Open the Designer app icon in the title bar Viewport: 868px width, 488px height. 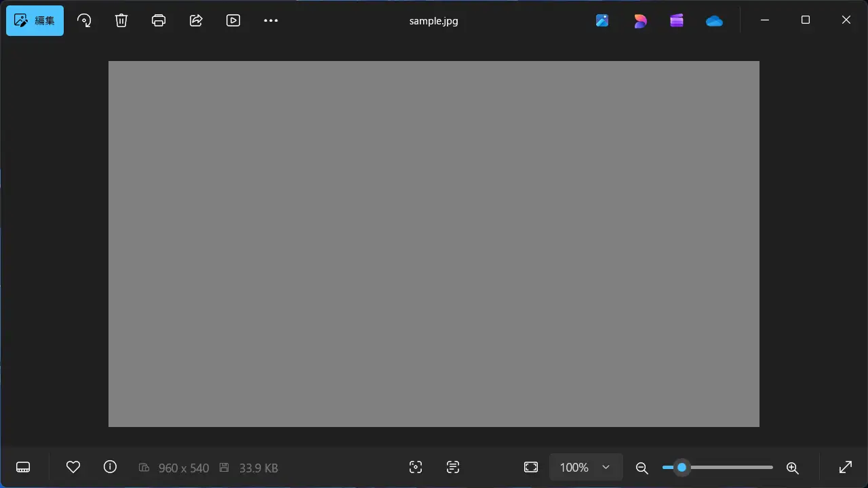[x=602, y=20]
